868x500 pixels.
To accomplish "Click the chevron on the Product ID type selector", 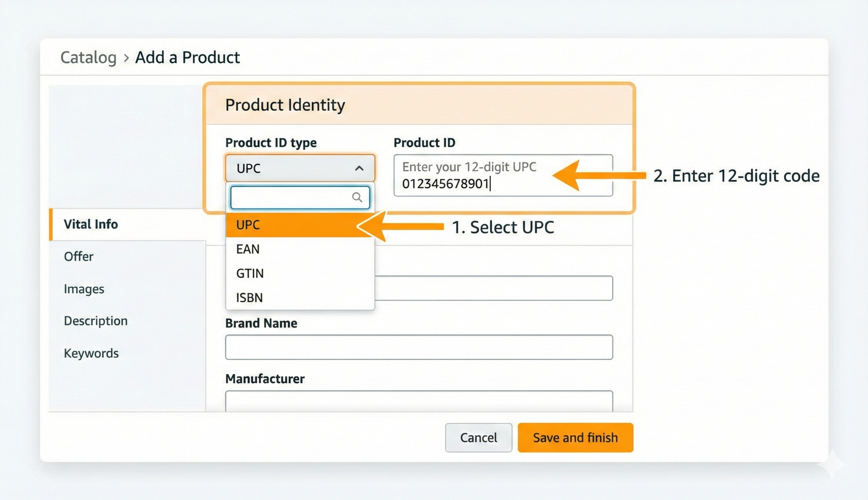I will click(359, 168).
